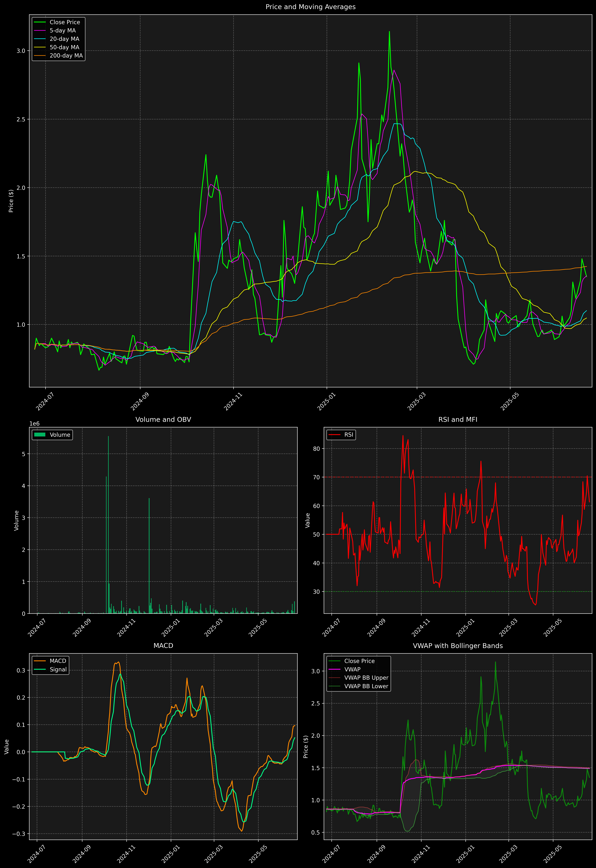
Task: Click the '0.3' tick on the MACD axis
Action: 21,670
